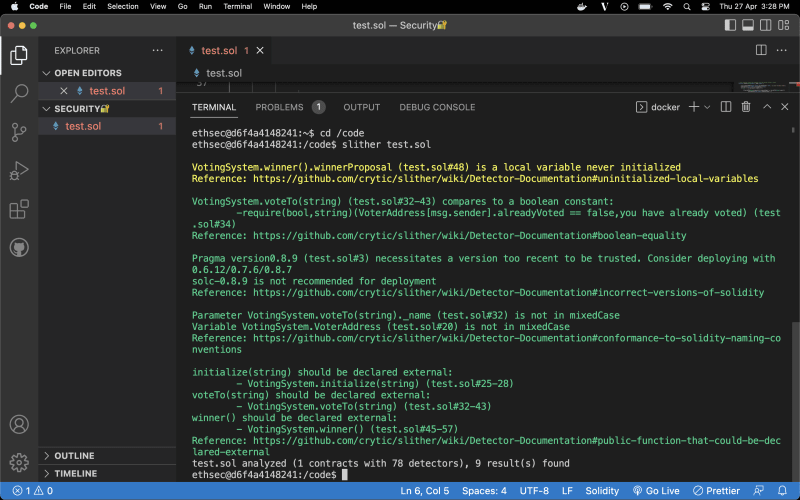800x500 pixels.
Task: Open notifications bell in status bar
Action: pyautogui.click(x=782, y=491)
